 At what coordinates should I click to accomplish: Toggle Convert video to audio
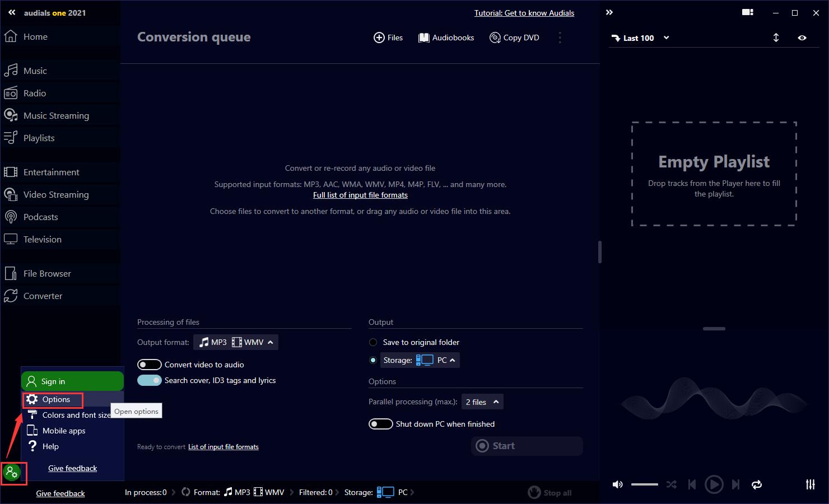[x=150, y=365]
